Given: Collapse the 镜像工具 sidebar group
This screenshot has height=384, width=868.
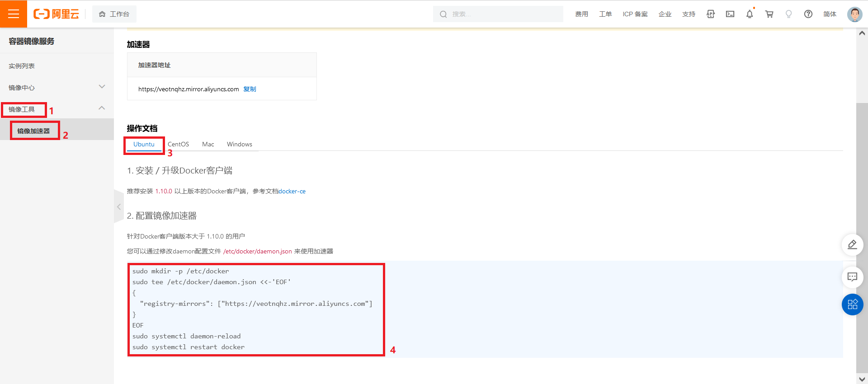Looking at the screenshot, I should tap(57, 109).
